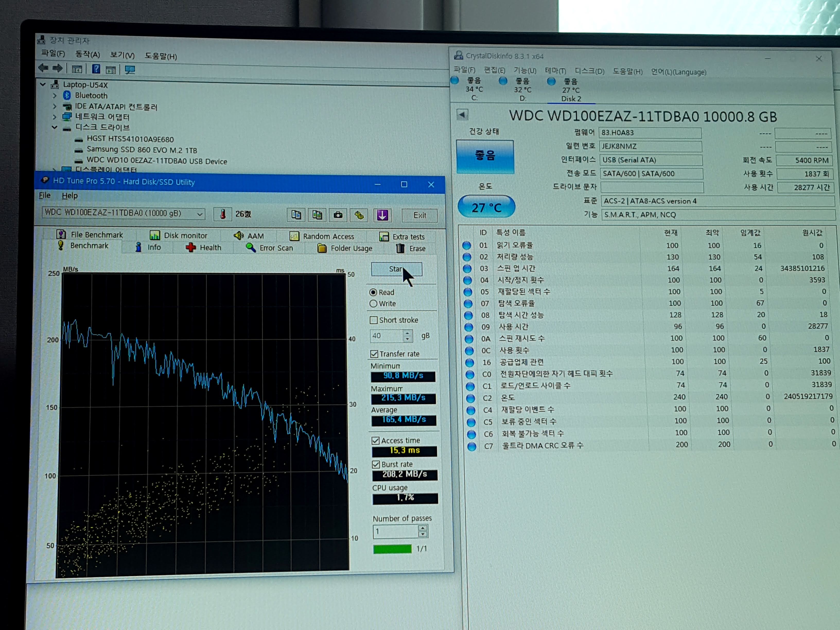Select the Disk 2 tab in CrystalDiskInfo
The image size is (840, 630).
click(571, 90)
